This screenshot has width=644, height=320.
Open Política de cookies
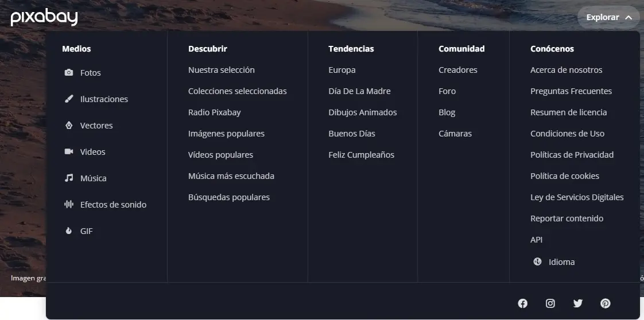tap(565, 176)
